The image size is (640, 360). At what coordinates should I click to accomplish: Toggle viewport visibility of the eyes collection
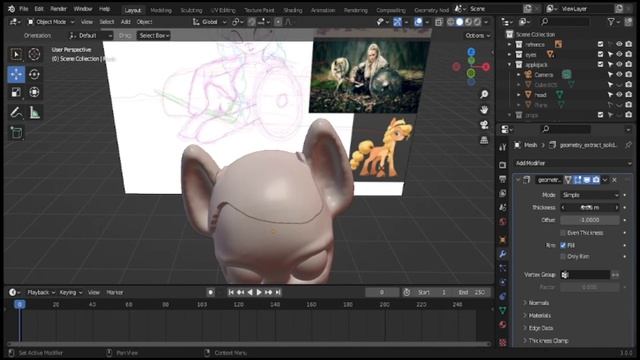coord(619,54)
